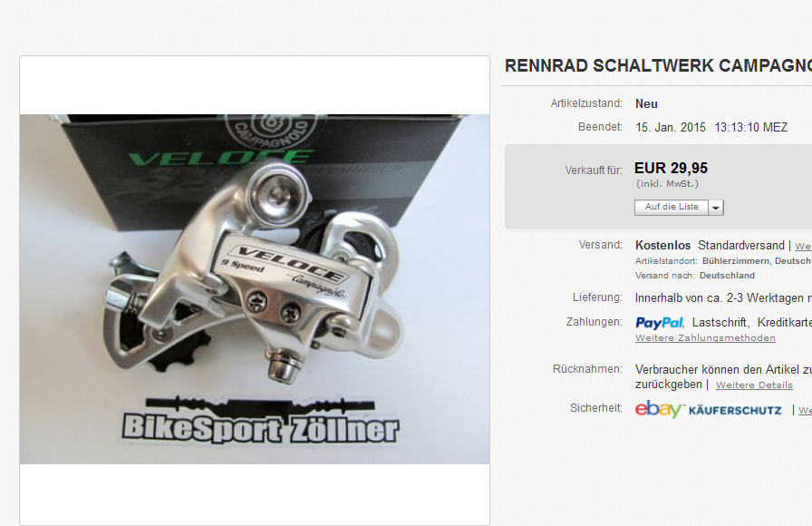Click the eBay Käuferschutz logo

(x=708, y=409)
